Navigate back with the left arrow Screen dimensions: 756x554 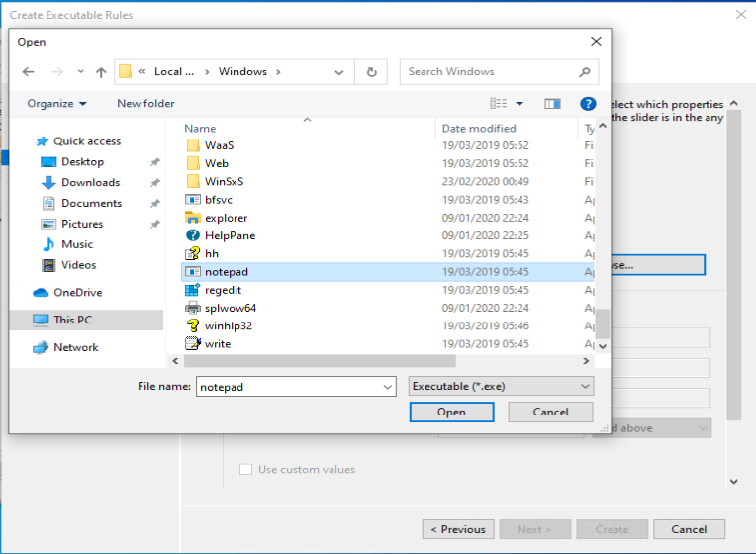(29, 72)
